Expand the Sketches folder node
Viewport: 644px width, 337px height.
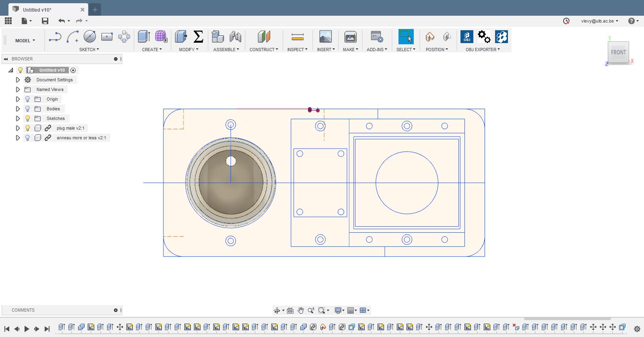18,118
